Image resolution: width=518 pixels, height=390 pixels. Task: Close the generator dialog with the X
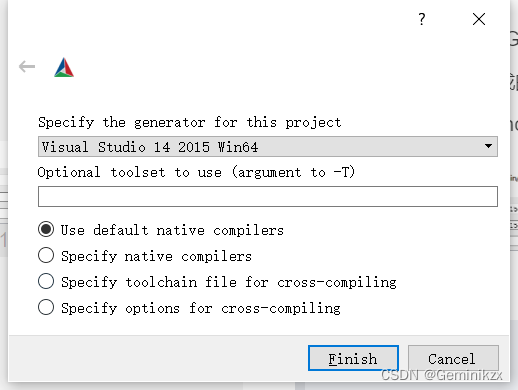click(x=479, y=19)
